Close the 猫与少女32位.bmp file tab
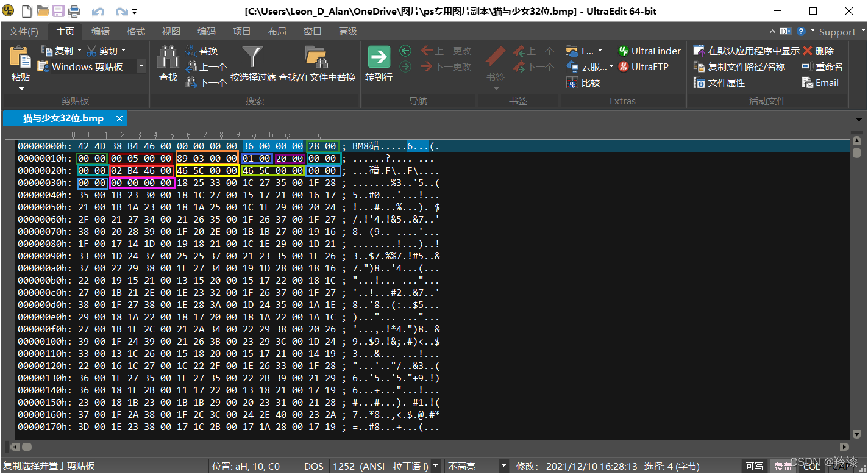This screenshot has width=868, height=474. 119,118
